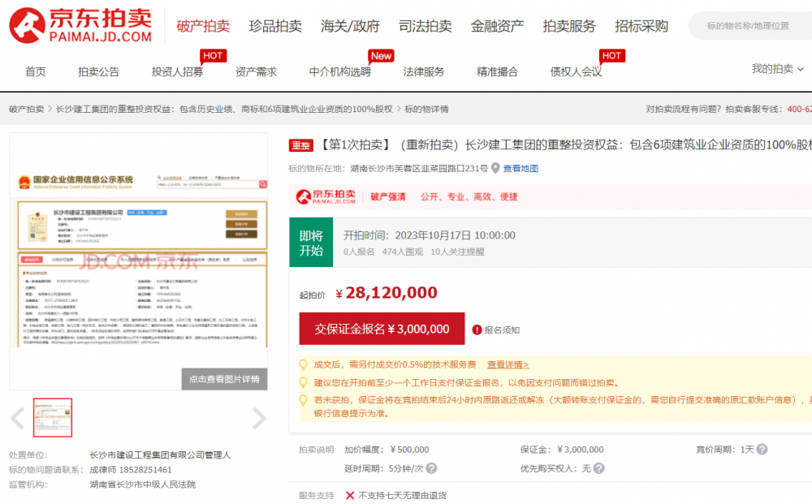
Task: Open the 报名须知 link
Action: [502, 330]
